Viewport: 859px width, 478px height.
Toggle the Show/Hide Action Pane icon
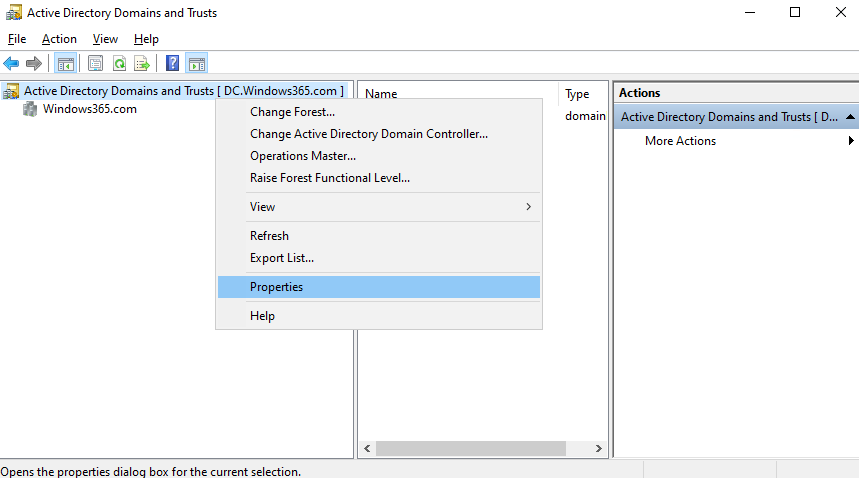point(197,64)
